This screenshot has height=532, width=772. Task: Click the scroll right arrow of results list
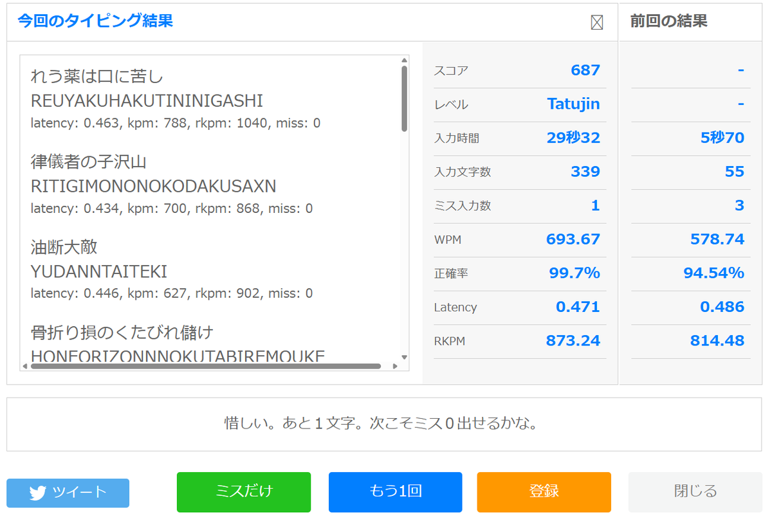(395, 366)
